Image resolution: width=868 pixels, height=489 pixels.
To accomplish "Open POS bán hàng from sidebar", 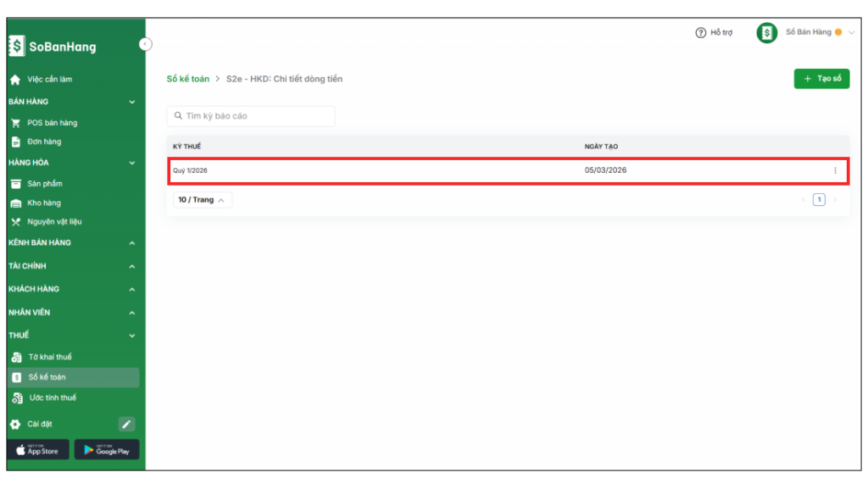I will [52, 123].
